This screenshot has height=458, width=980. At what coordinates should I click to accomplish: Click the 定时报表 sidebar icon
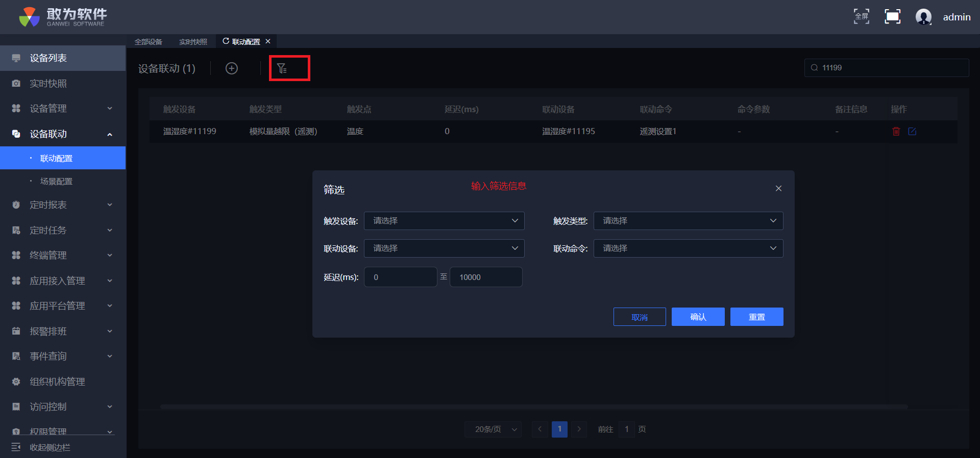coord(16,205)
